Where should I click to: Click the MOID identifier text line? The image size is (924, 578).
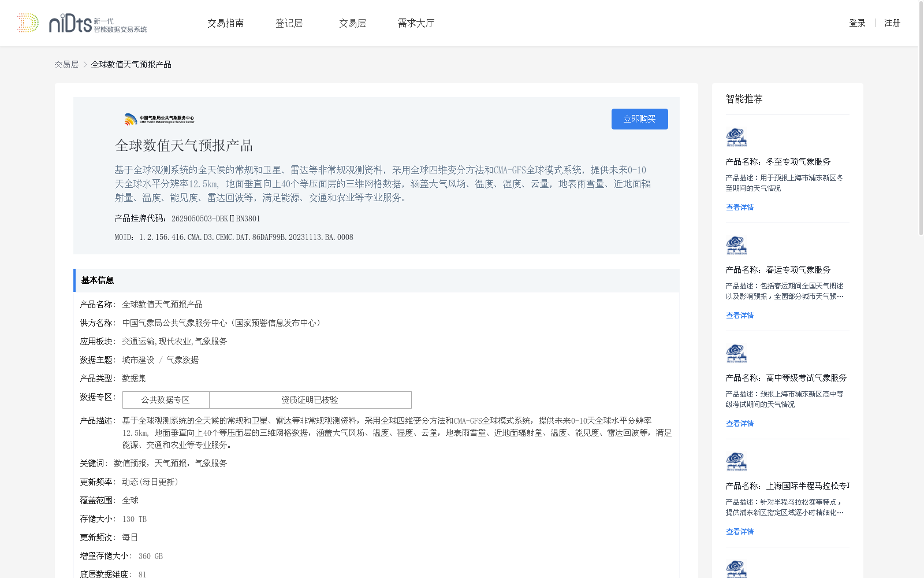click(234, 237)
